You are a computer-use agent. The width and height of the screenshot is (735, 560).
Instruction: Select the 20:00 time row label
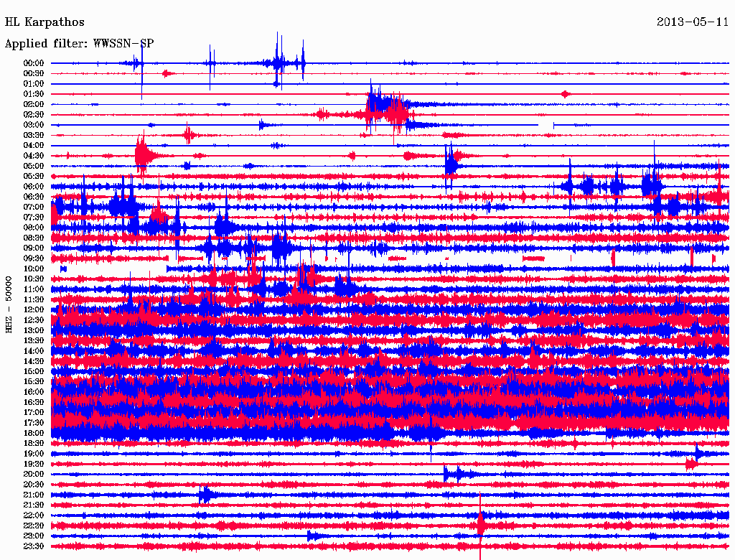pyautogui.click(x=34, y=475)
